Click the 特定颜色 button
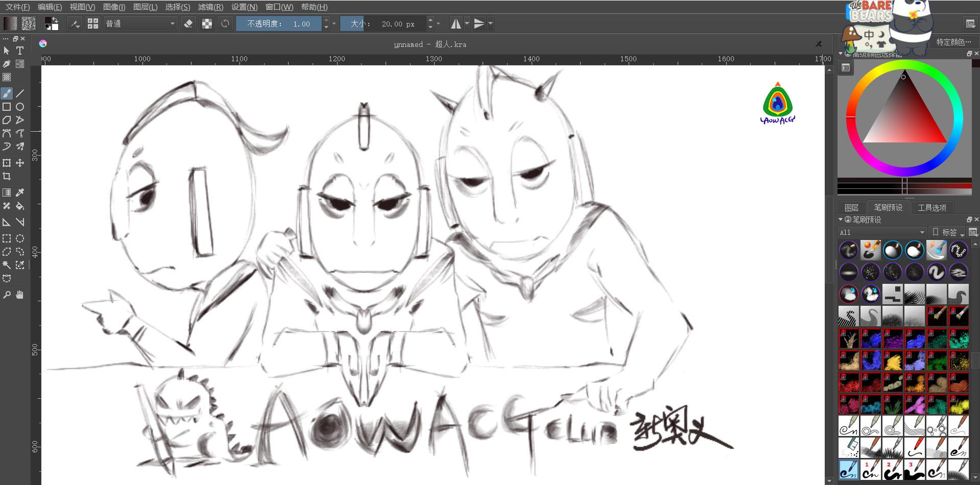Screen dimensions: 980x485 coord(953,42)
